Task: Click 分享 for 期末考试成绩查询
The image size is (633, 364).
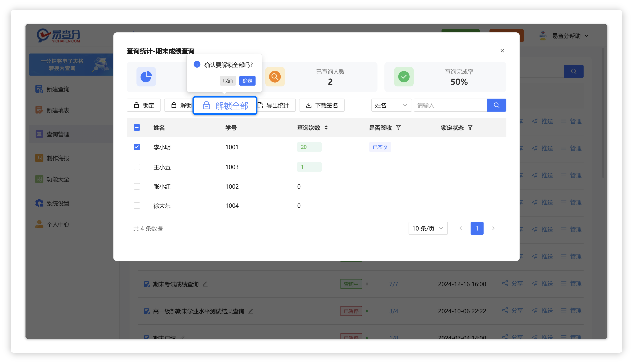Action: point(512,284)
